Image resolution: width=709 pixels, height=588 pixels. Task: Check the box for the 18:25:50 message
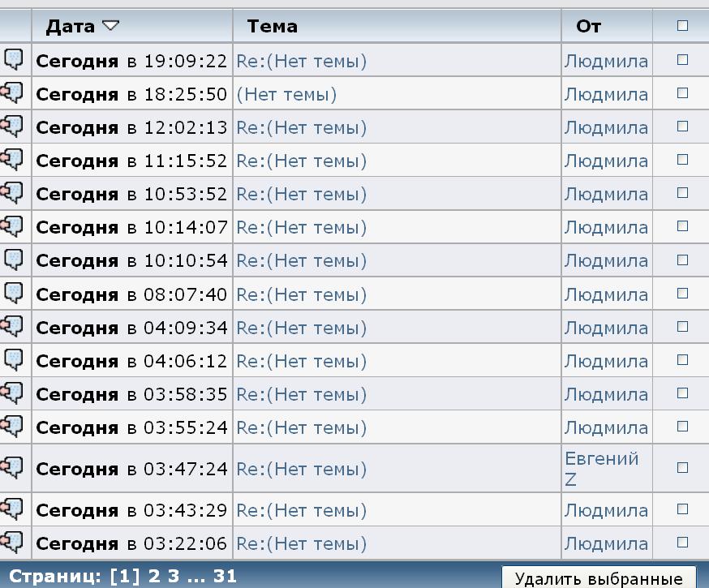point(682,93)
